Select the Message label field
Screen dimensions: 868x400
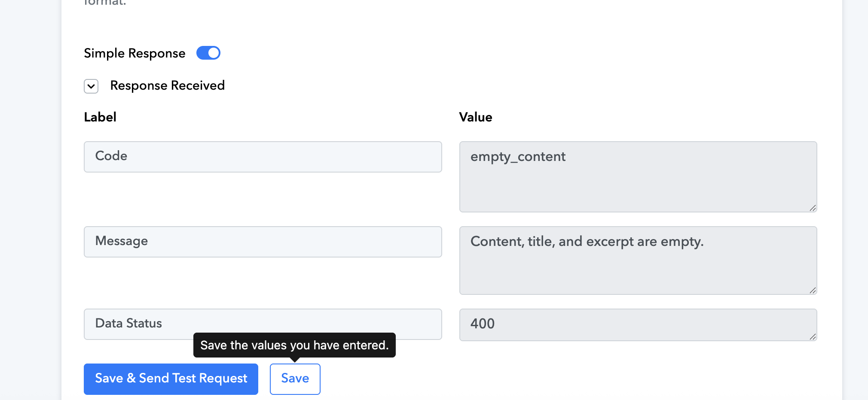tap(263, 242)
